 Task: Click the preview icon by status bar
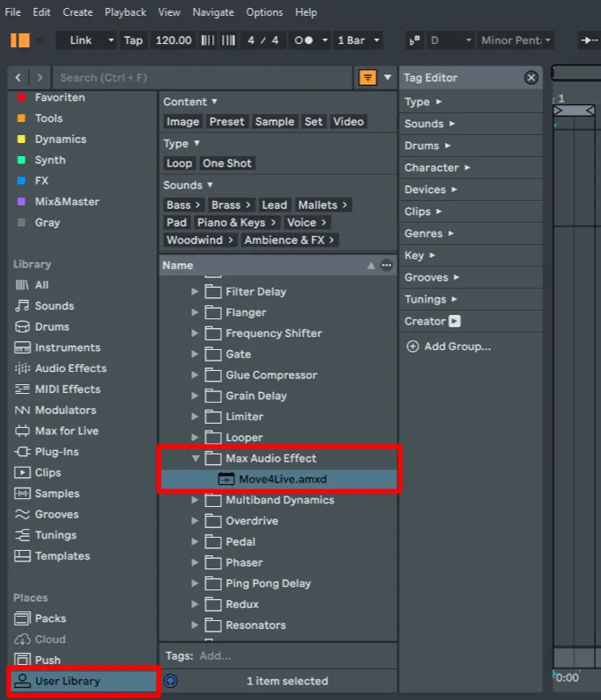(170, 681)
